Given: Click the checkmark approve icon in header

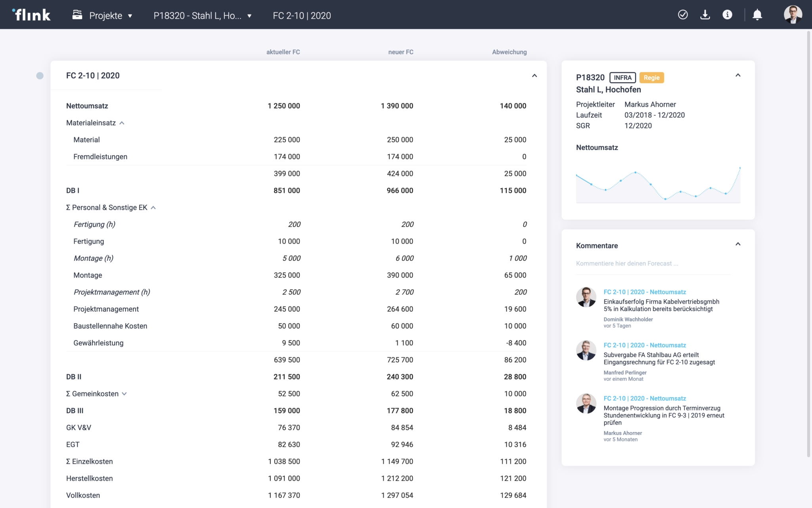Looking at the screenshot, I should click(683, 15).
